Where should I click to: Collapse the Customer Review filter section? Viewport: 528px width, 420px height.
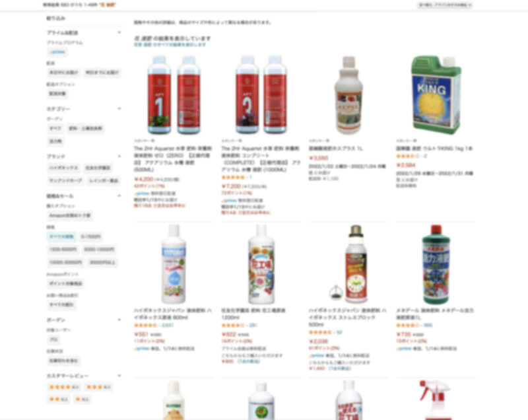pyautogui.click(x=119, y=376)
